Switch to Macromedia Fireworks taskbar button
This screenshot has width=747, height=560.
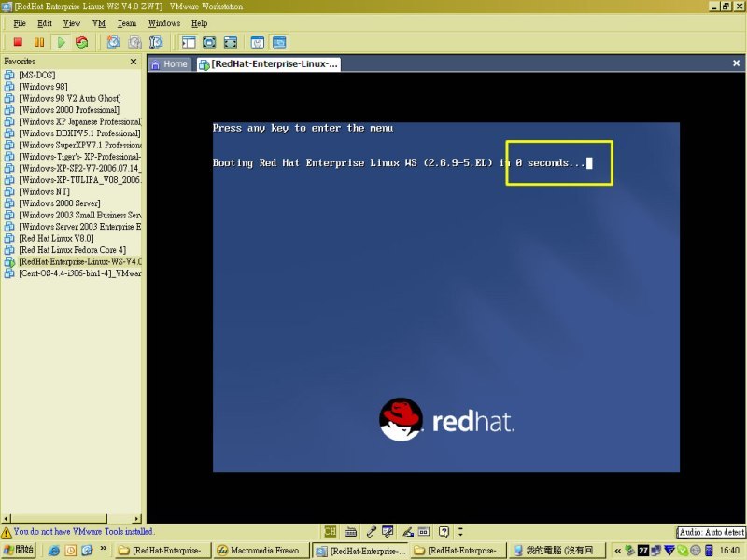(x=261, y=551)
